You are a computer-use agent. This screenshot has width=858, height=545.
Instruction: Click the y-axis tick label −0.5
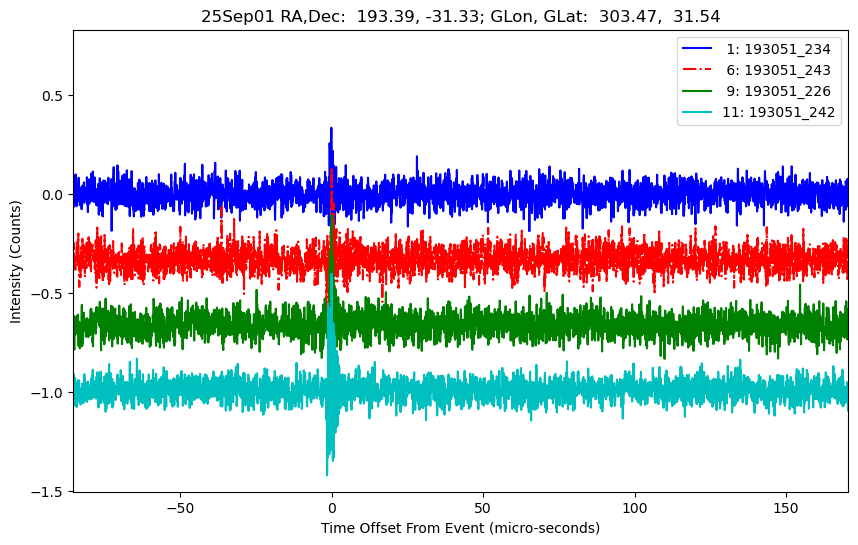pyautogui.click(x=47, y=294)
